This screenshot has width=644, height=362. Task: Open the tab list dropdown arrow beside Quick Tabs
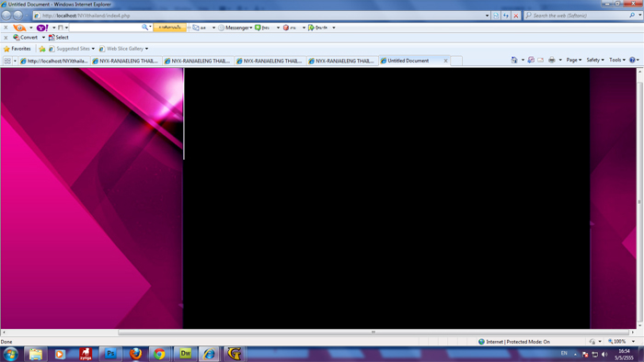point(15,61)
